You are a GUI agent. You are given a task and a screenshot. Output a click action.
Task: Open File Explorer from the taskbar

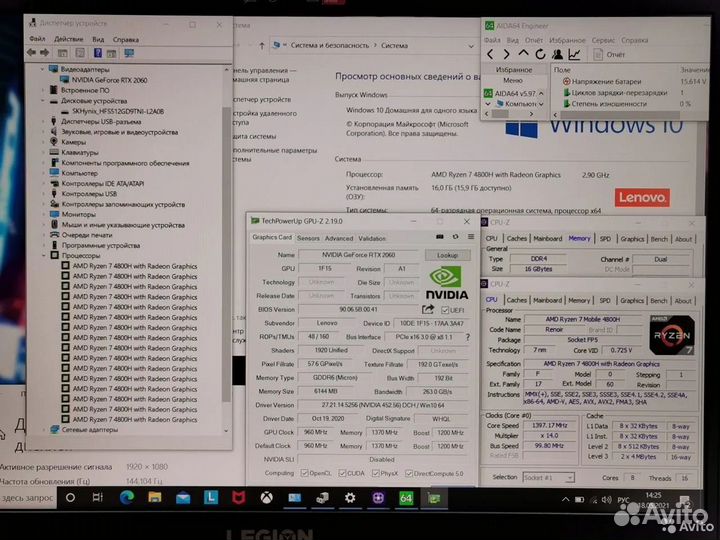(155, 497)
